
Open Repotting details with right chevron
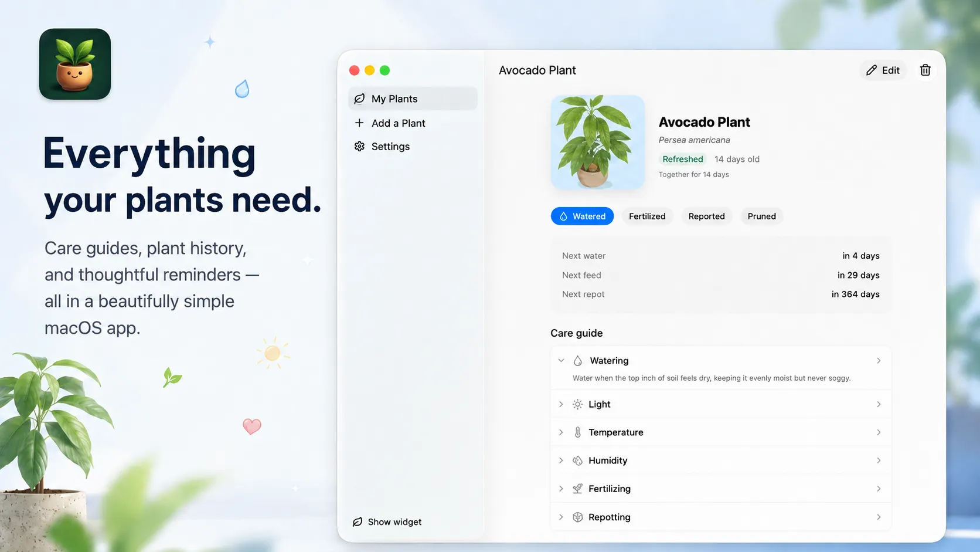click(879, 517)
